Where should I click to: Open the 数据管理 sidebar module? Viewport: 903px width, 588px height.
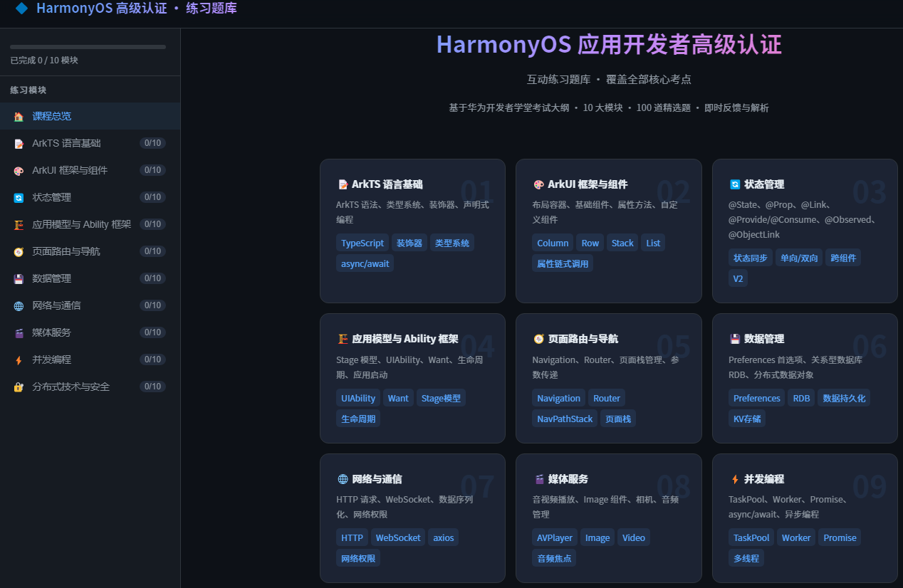click(x=90, y=278)
